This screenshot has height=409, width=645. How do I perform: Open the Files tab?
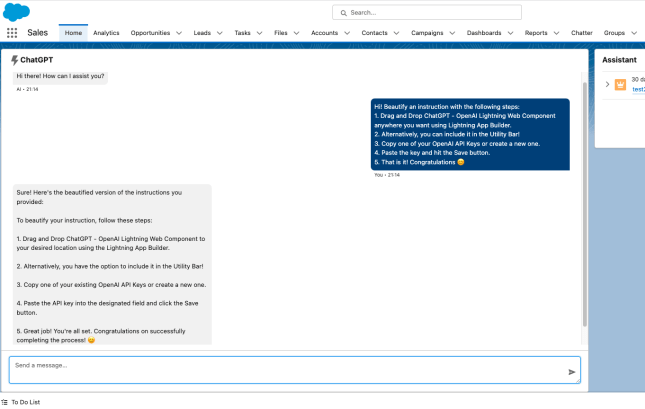pos(281,33)
